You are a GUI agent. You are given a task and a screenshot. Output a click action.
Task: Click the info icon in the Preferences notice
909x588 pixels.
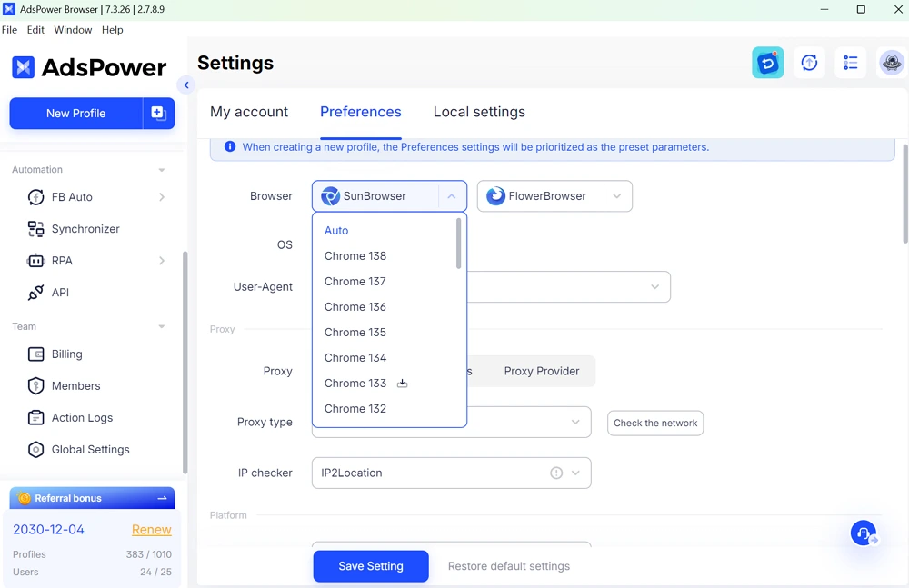230,146
